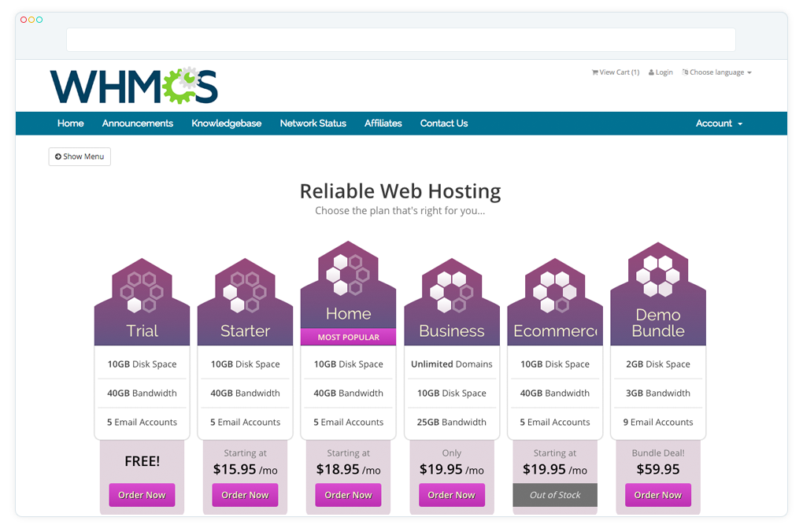The width and height of the screenshot is (803, 532).
Task: Click the Ecommerce plan hexagon icon
Action: (x=555, y=292)
